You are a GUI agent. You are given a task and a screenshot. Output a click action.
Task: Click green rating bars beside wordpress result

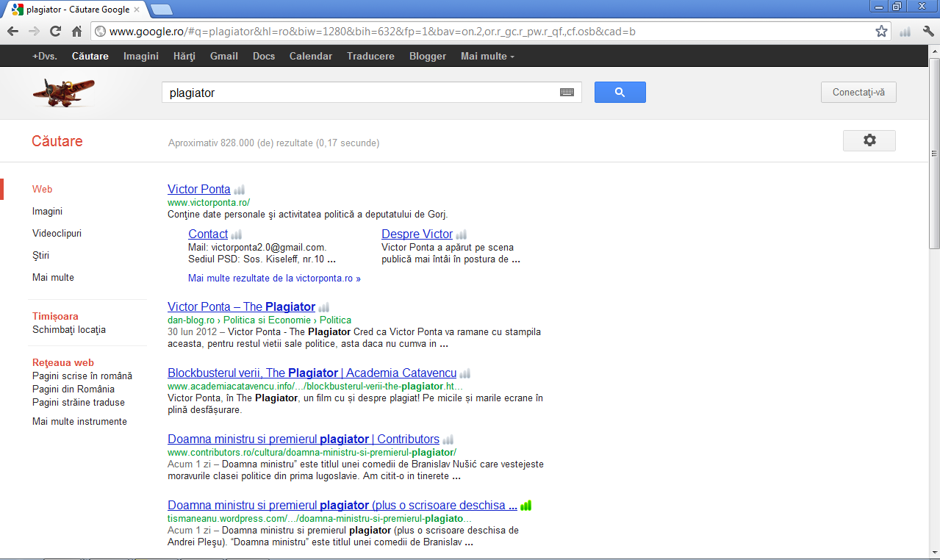525,506
